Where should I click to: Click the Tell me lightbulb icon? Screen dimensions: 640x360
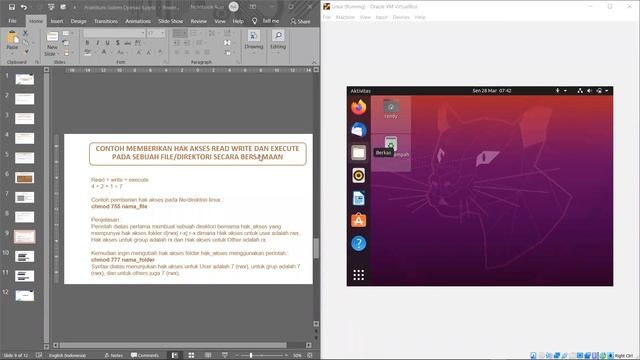(x=255, y=21)
